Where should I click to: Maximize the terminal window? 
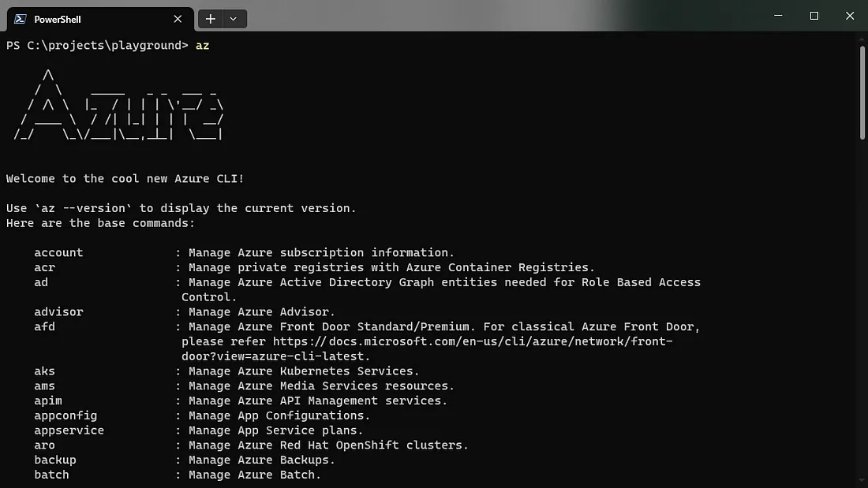point(814,16)
